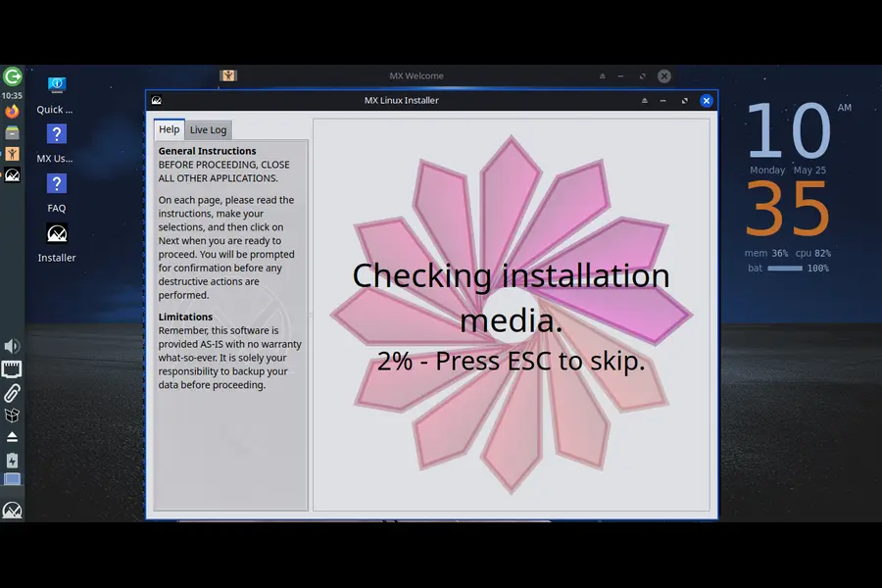Open the MX start menu button
Image resolution: width=882 pixels, height=588 pixels.
(12, 510)
